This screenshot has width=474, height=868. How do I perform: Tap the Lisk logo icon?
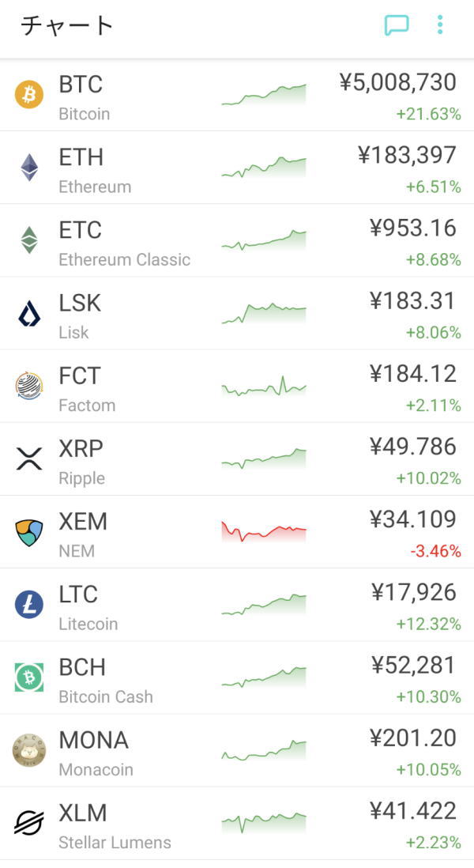coord(29,314)
